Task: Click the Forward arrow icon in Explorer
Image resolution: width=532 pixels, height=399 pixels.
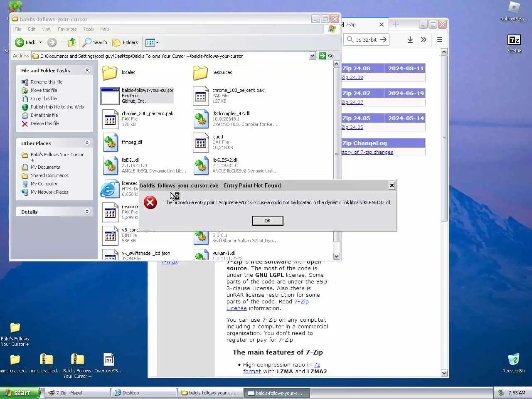Action: tap(52, 42)
